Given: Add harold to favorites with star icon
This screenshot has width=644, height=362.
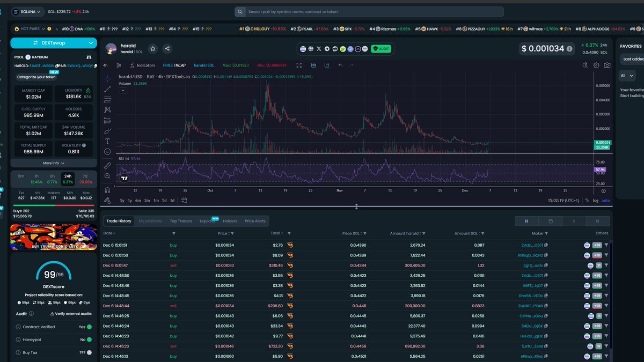Looking at the screenshot, I should [x=153, y=49].
